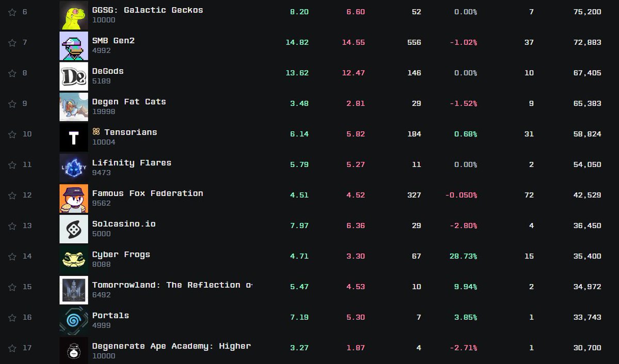619x364 pixels.
Task: View the Lifinity Flares collection
Action: pos(132,163)
